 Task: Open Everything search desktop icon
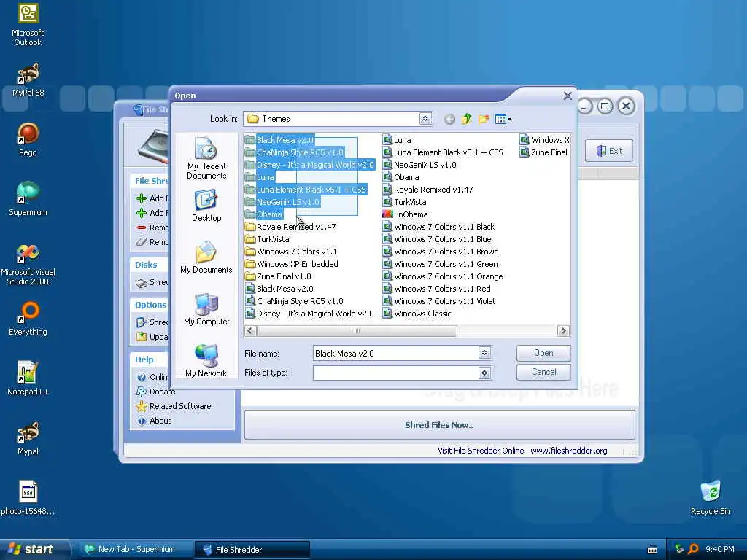coord(28,318)
